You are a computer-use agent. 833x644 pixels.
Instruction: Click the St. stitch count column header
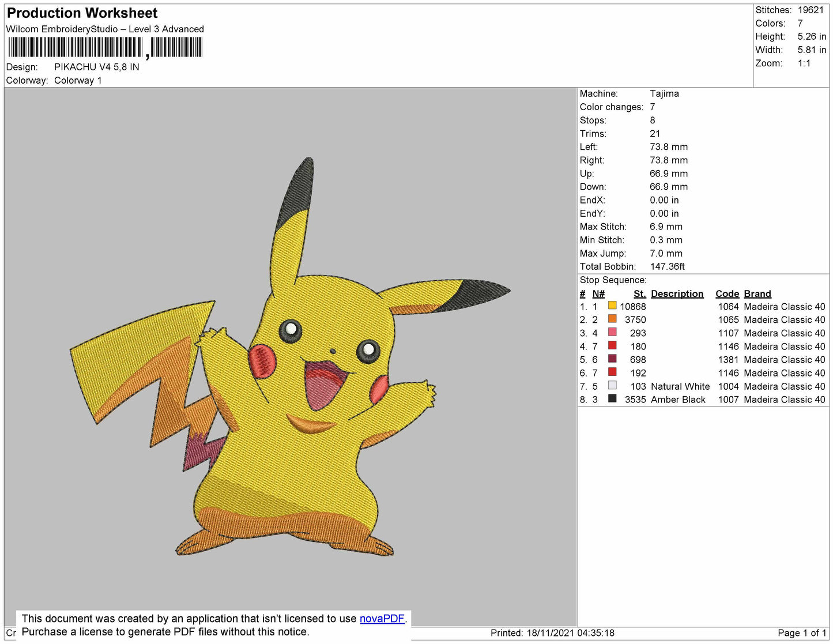[x=639, y=293]
